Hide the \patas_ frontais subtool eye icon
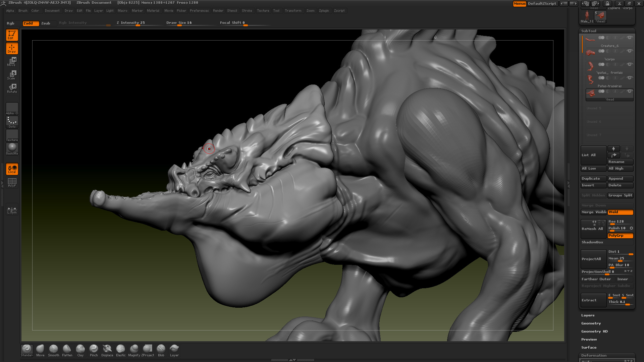The image size is (644, 362). coord(630,64)
